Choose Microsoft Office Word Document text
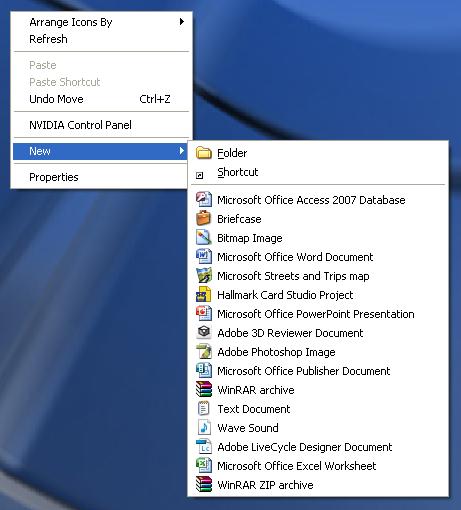 (x=295, y=257)
